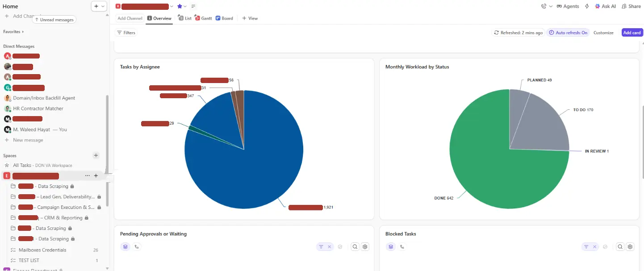Open the dropdown next to the call icon

(x=551, y=6)
